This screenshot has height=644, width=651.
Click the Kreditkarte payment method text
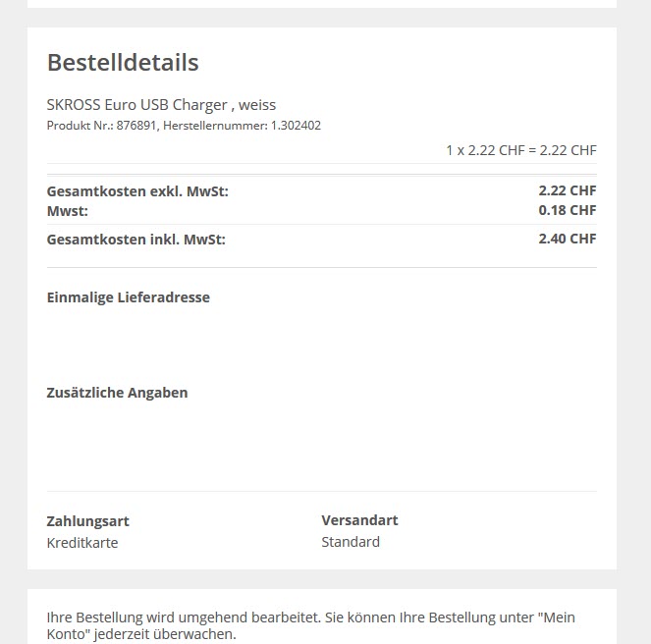82,543
